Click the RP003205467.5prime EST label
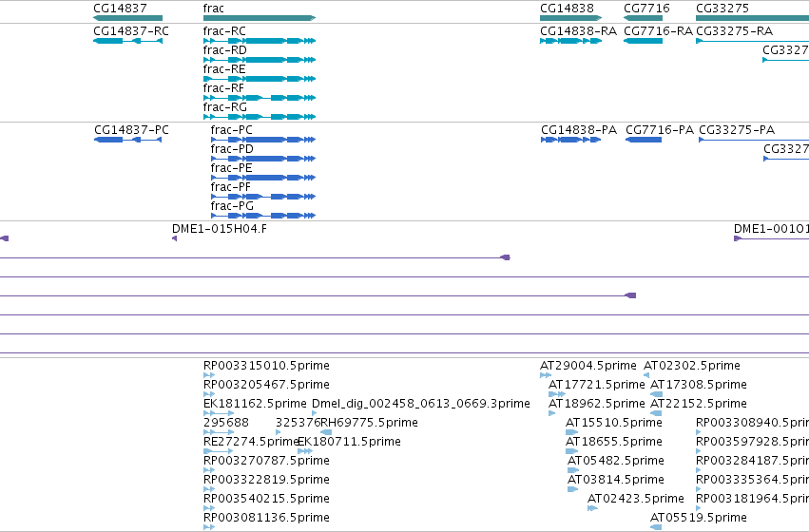809x532 pixels. point(266,385)
